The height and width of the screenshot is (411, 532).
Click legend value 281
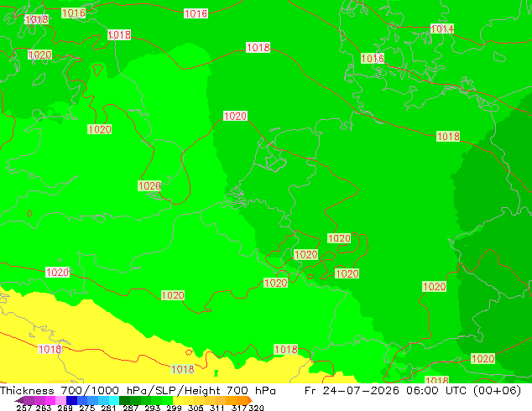click(x=108, y=408)
